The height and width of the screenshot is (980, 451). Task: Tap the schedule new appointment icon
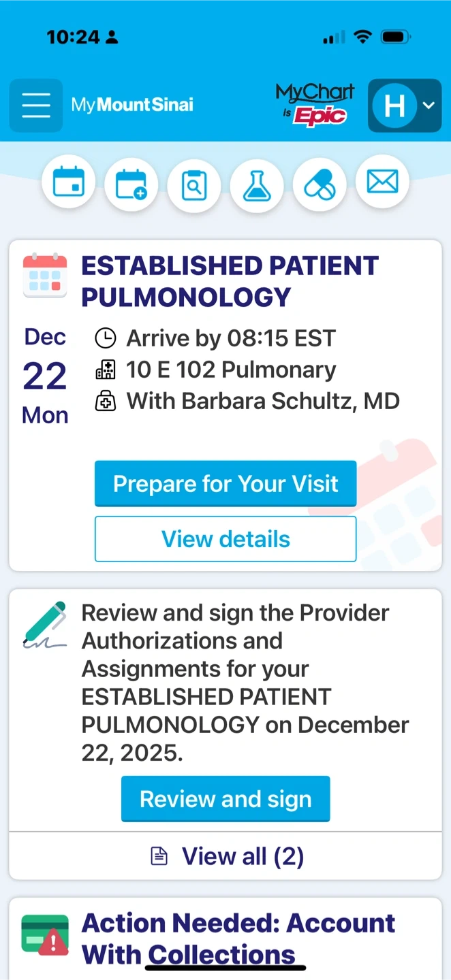131,184
